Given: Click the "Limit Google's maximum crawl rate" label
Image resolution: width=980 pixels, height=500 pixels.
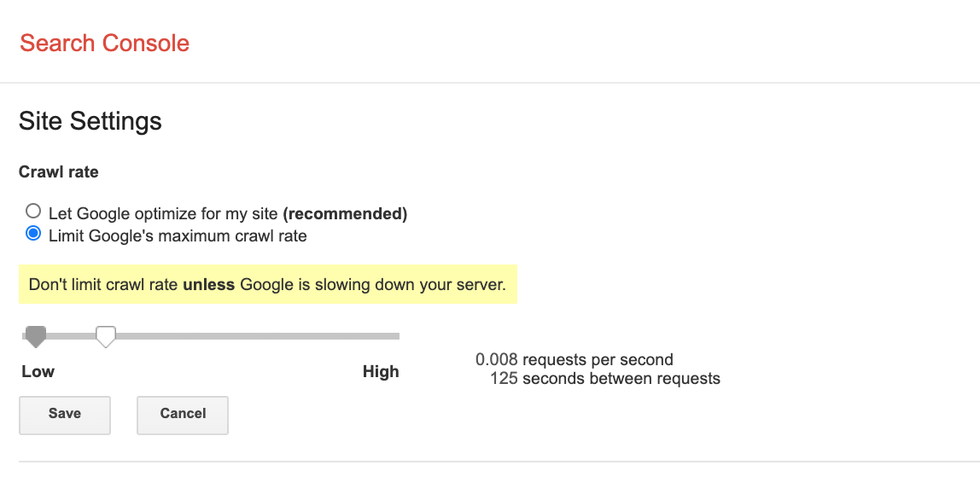Looking at the screenshot, I should pos(178,235).
